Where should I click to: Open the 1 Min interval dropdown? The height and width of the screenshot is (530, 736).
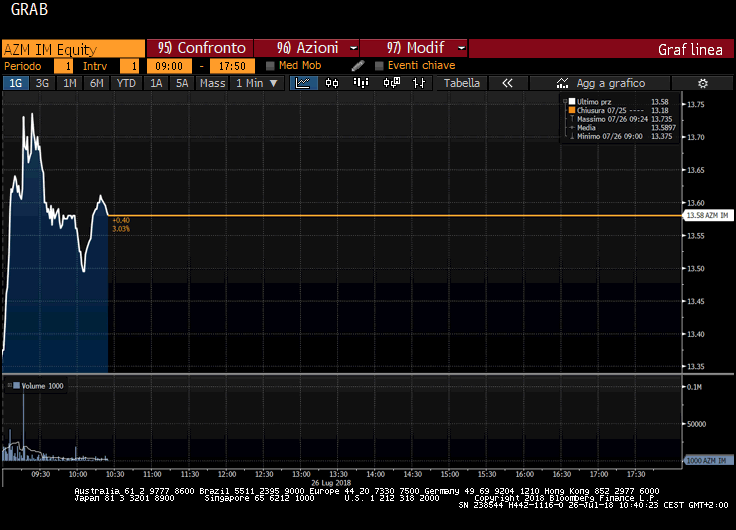pos(256,84)
